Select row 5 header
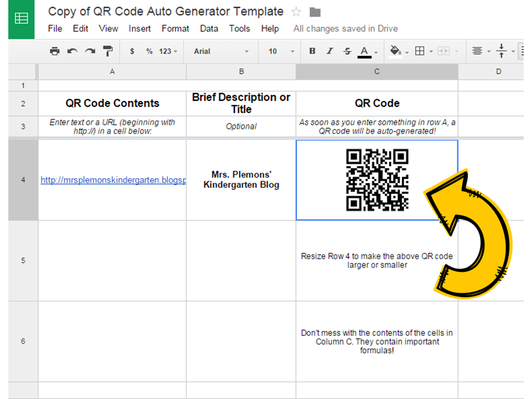Viewport: 532px width, 399px height. pyautogui.click(x=23, y=260)
